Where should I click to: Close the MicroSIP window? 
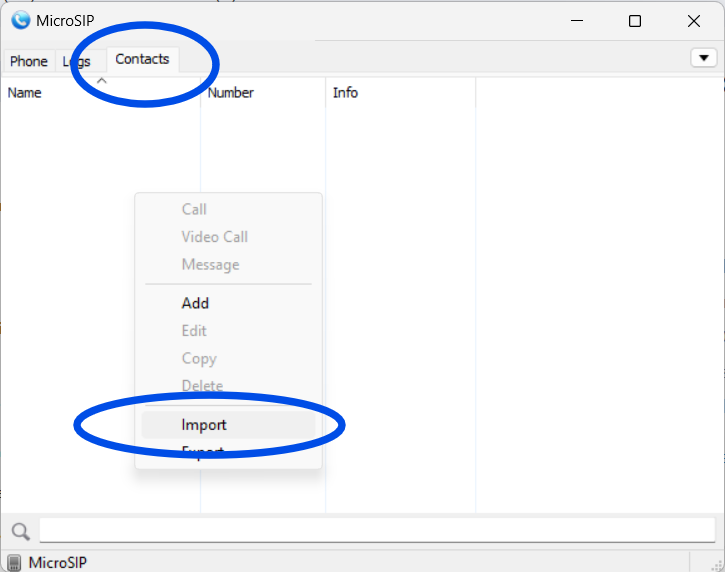pos(694,21)
